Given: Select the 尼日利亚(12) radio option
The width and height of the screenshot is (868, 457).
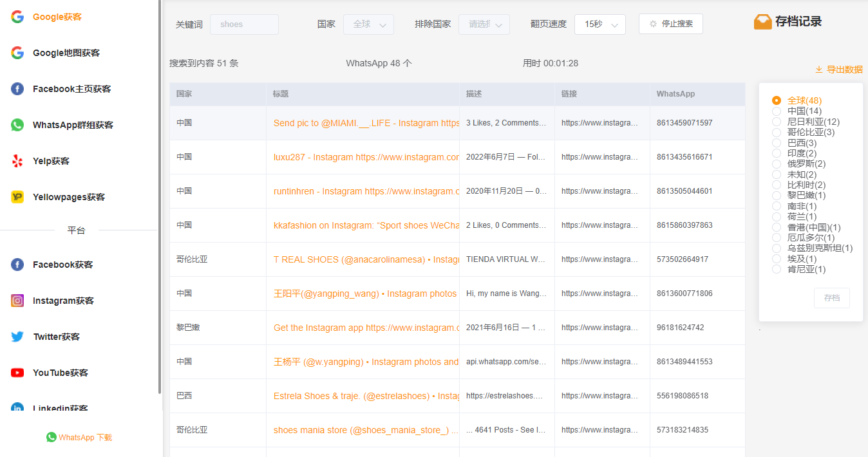Looking at the screenshot, I should tap(777, 122).
